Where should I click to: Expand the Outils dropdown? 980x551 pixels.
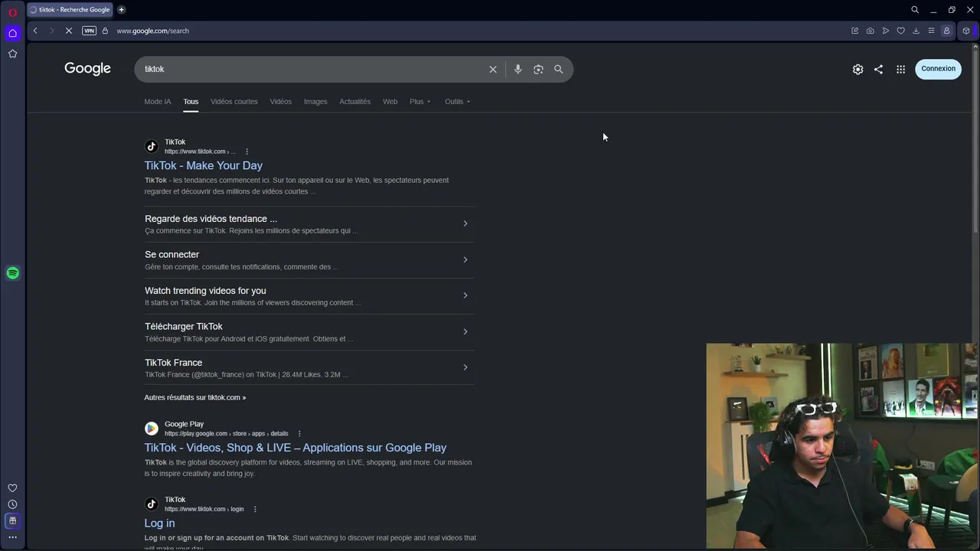coord(457,102)
